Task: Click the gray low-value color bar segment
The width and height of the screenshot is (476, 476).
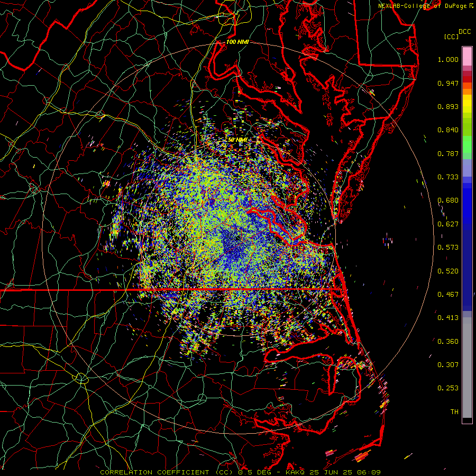Action: [x=467, y=368]
